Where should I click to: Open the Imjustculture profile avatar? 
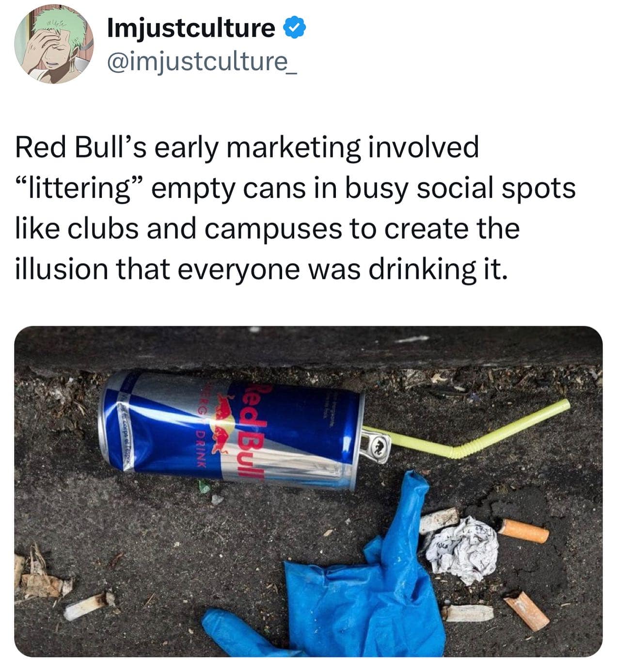pyautogui.click(x=54, y=45)
